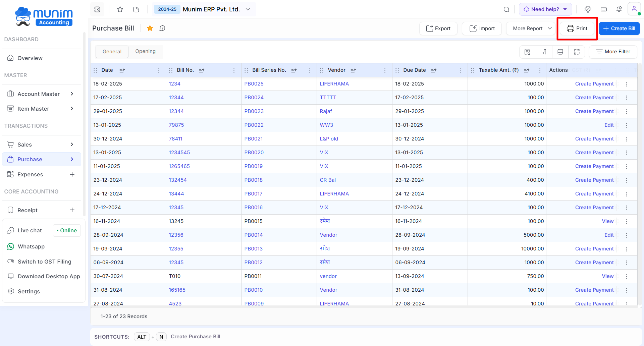Change row density icon in table toolbar

point(560,52)
